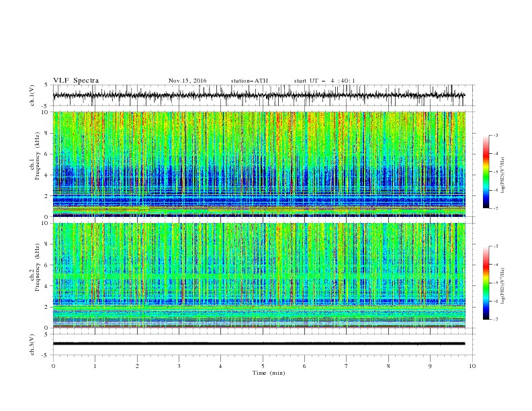The image size is (532, 411).
Task: Click time axis tick label '0'
Action: click(x=53, y=366)
